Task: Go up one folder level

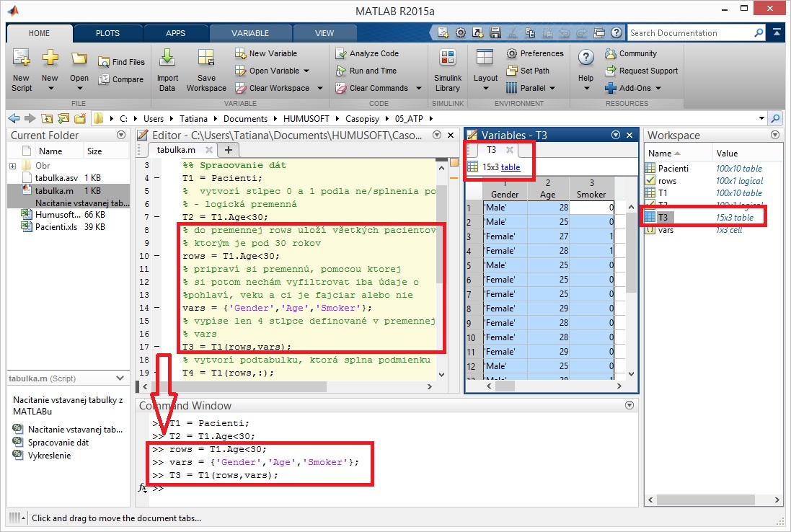Action: 47,118
